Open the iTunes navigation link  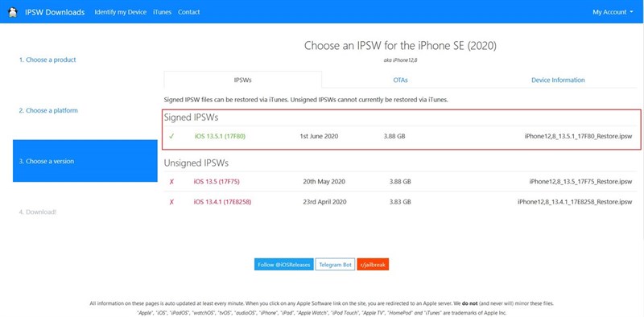pos(163,12)
